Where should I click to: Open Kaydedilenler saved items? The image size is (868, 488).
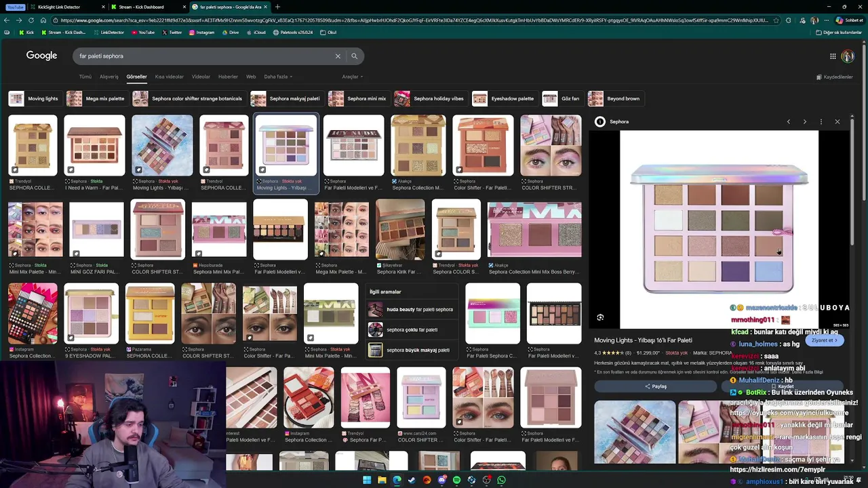pyautogui.click(x=835, y=77)
